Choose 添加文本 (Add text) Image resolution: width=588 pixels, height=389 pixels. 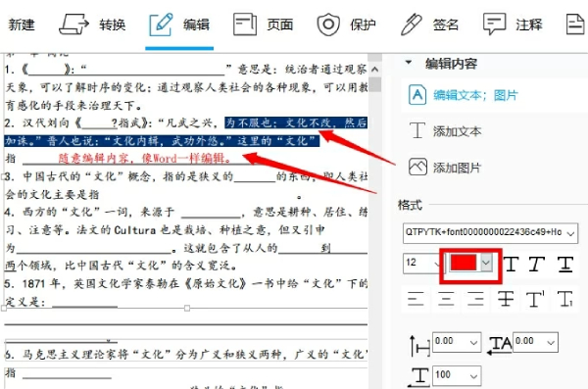(457, 131)
